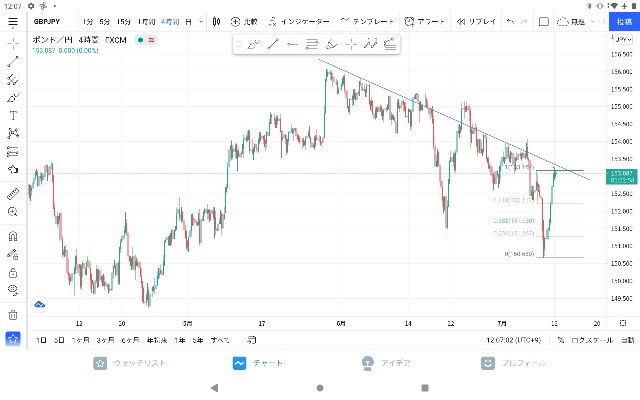Switch to the Ideas tab
This screenshot has width=640, height=400.
coord(386,363)
